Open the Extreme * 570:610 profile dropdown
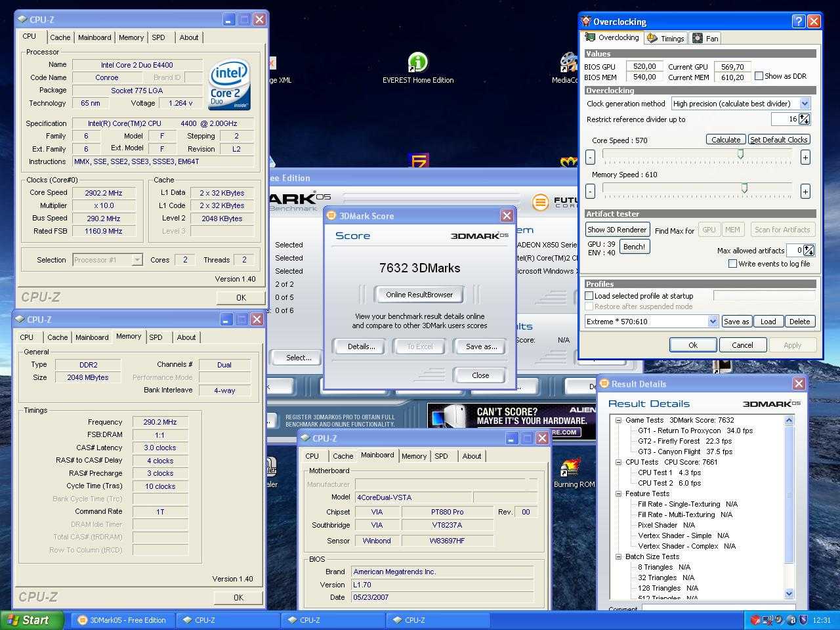This screenshot has width=840, height=630. click(713, 322)
